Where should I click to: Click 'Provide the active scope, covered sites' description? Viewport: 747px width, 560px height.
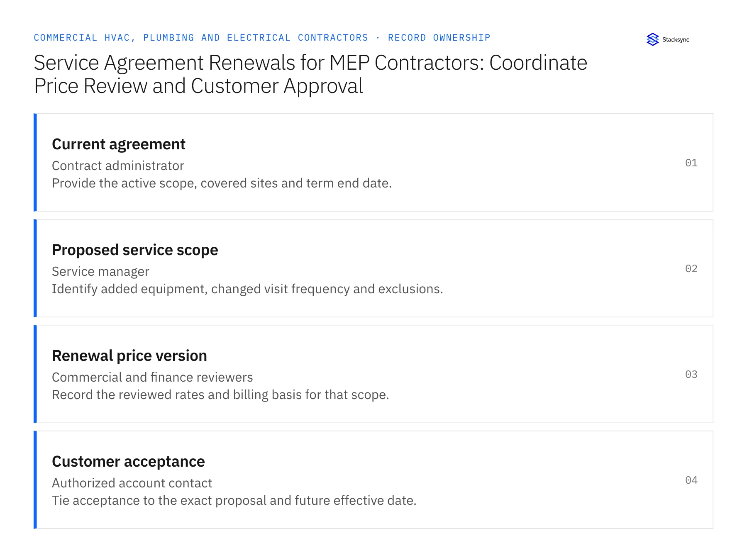click(165, 183)
